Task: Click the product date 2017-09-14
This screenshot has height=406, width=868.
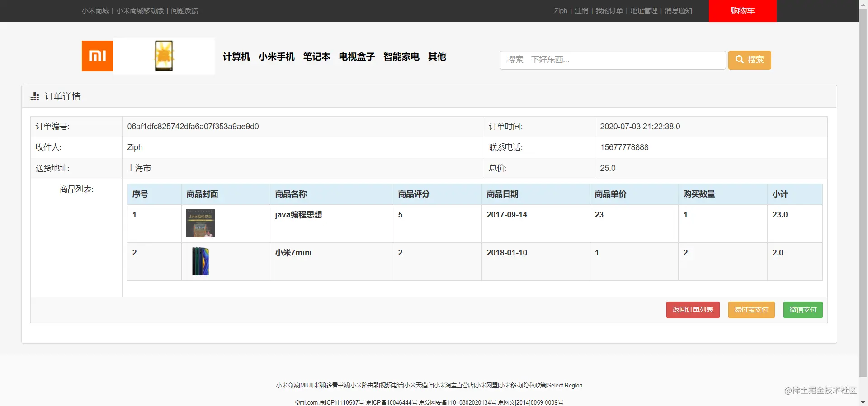Action: [507, 215]
